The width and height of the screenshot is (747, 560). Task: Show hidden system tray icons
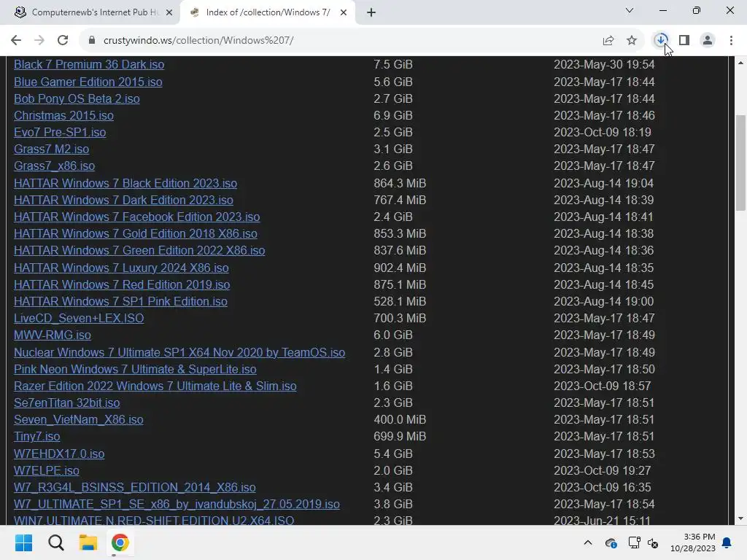click(x=588, y=542)
